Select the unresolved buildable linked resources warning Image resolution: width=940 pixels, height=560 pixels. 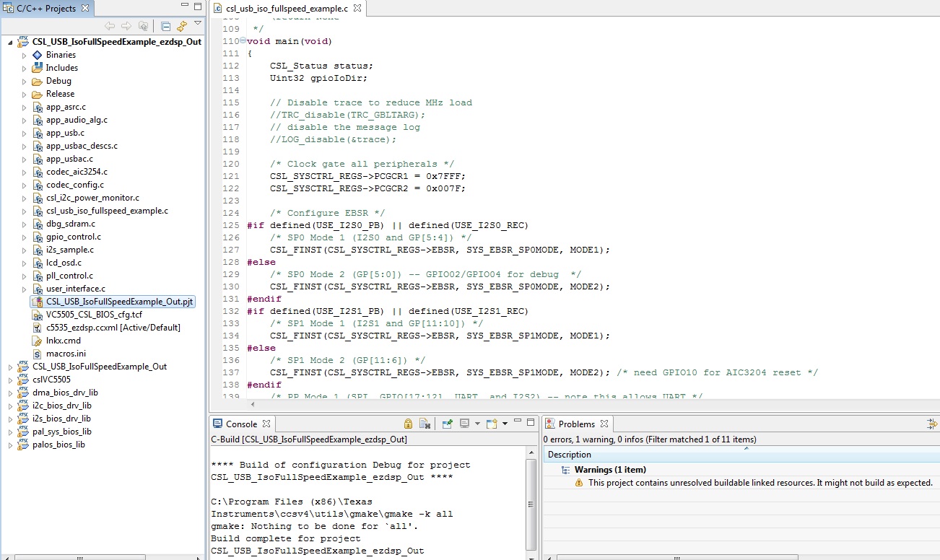(760, 483)
